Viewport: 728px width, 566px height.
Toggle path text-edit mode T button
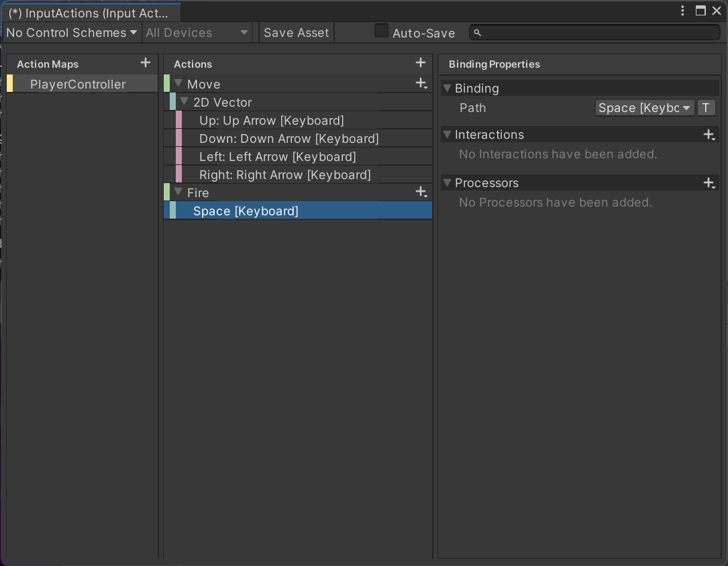point(706,107)
